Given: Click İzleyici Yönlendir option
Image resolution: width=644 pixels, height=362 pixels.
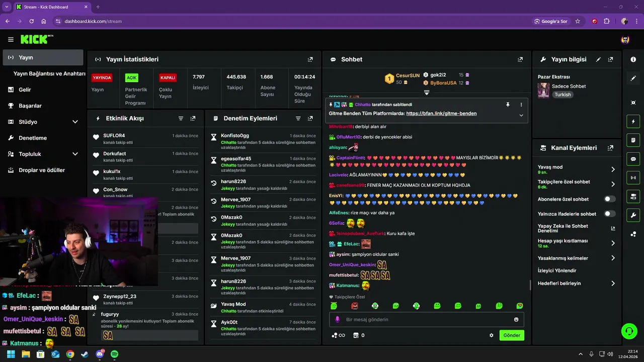Looking at the screenshot, I should click(557, 270).
